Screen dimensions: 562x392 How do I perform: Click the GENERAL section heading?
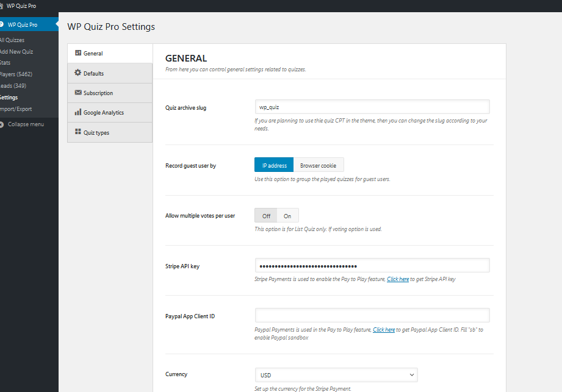[186, 59]
